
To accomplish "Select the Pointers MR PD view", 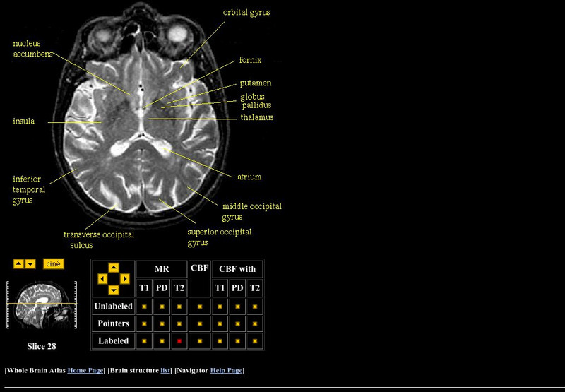I will [x=162, y=323].
